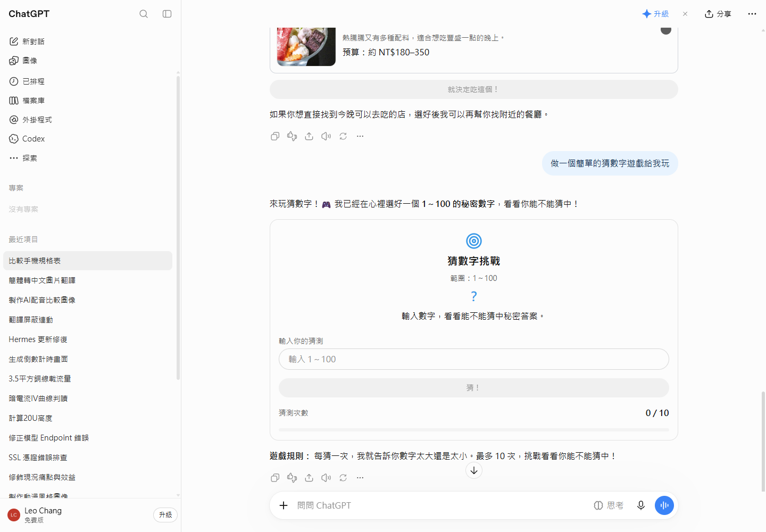Open the top-right more options menu
The width and height of the screenshot is (766, 532).
(x=752, y=14)
